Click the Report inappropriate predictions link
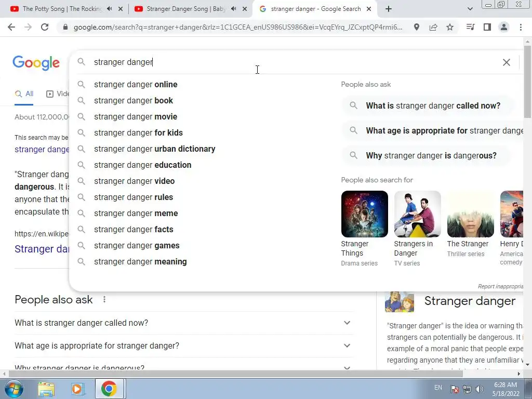 point(500,286)
